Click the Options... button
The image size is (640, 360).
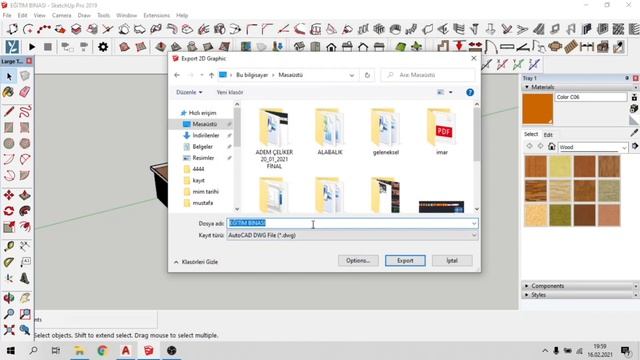pos(358,260)
